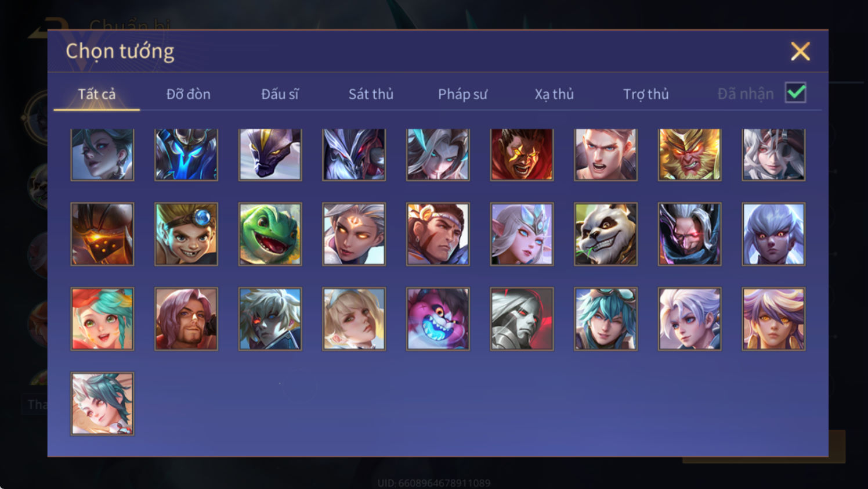
Task: Toggle the Đã nhận checkbox
Action: (795, 93)
